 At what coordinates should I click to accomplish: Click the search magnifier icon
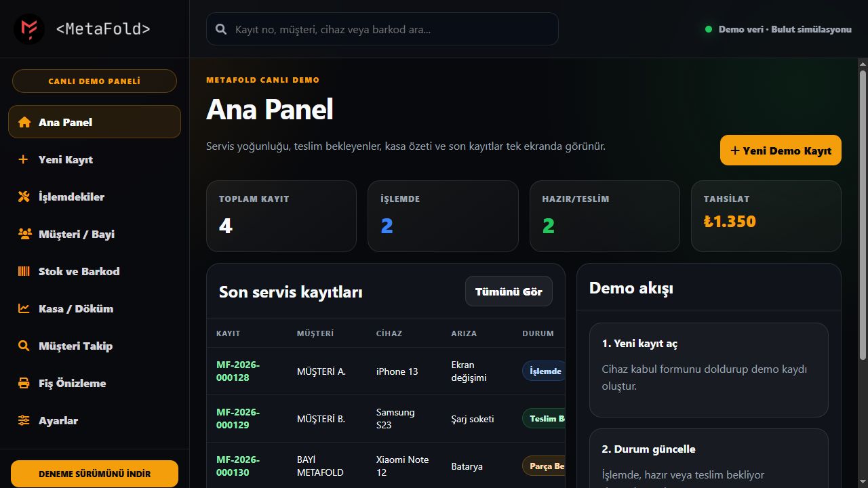221,29
